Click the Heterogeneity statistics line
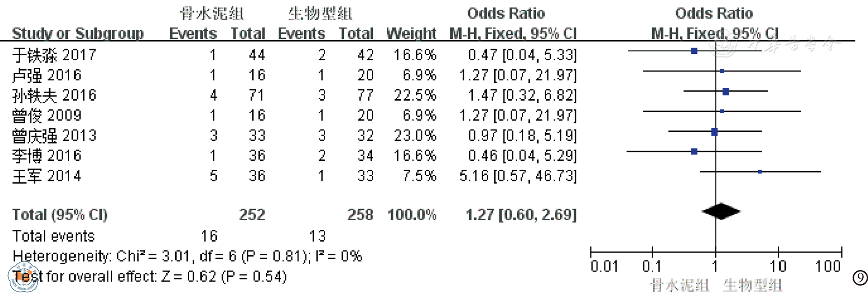This screenshot has width=868, height=302. tap(187, 256)
